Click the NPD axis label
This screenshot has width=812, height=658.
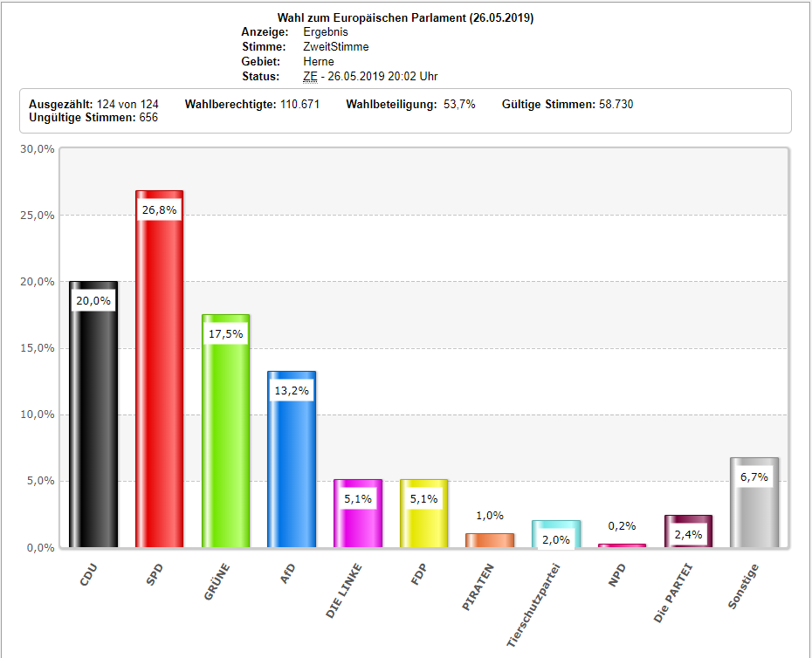coord(616,575)
